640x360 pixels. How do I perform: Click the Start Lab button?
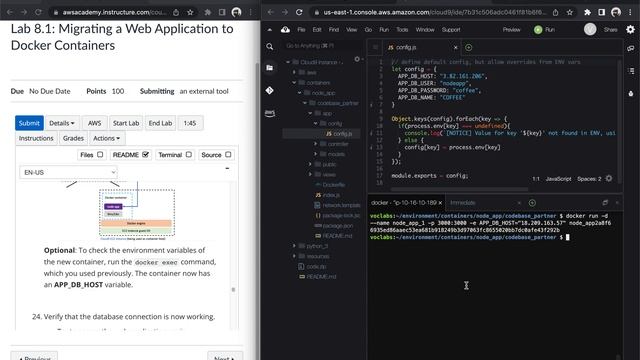click(x=126, y=123)
